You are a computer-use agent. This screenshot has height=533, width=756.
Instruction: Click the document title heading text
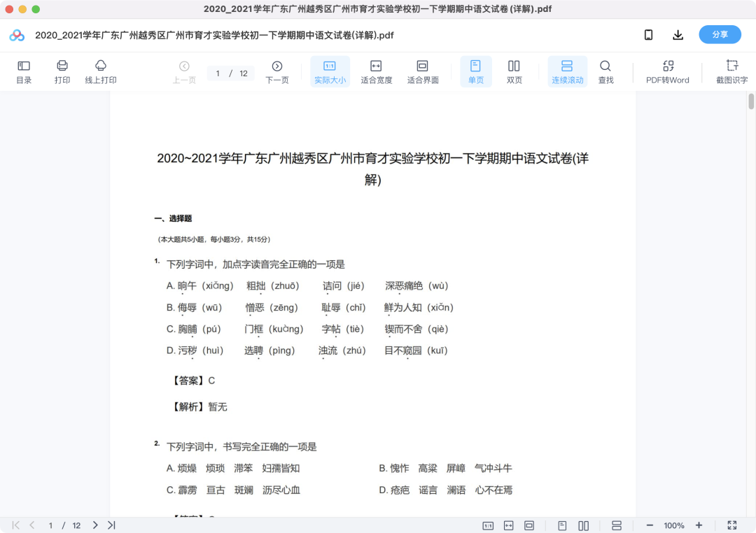coord(372,169)
